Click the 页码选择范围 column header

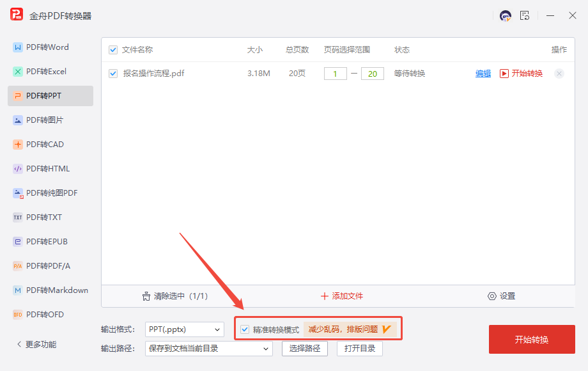pos(347,50)
